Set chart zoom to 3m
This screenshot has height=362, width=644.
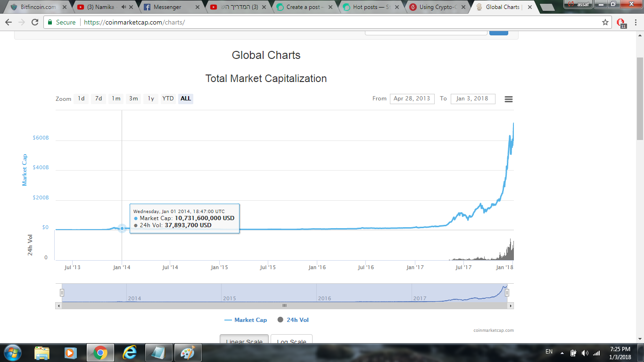tap(133, 99)
